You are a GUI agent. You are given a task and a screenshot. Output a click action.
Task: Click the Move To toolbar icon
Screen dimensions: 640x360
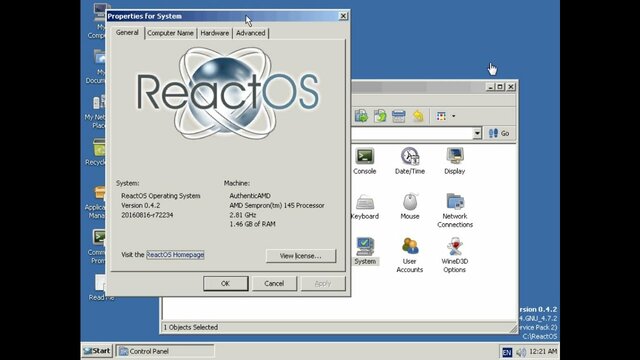click(x=361, y=116)
